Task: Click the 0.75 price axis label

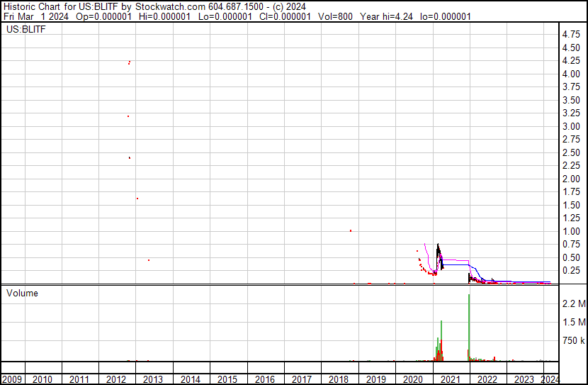Action: tap(571, 245)
